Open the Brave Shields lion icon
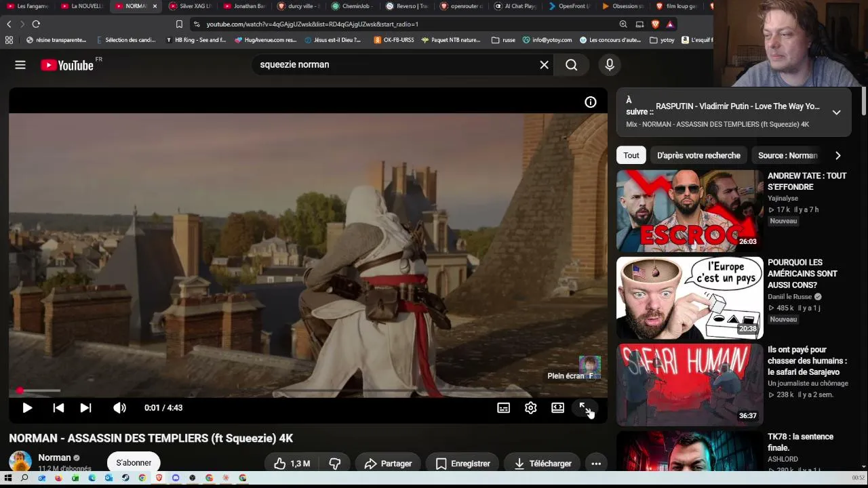The height and width of the screenshot is (488, 868). tap(655, 24)
